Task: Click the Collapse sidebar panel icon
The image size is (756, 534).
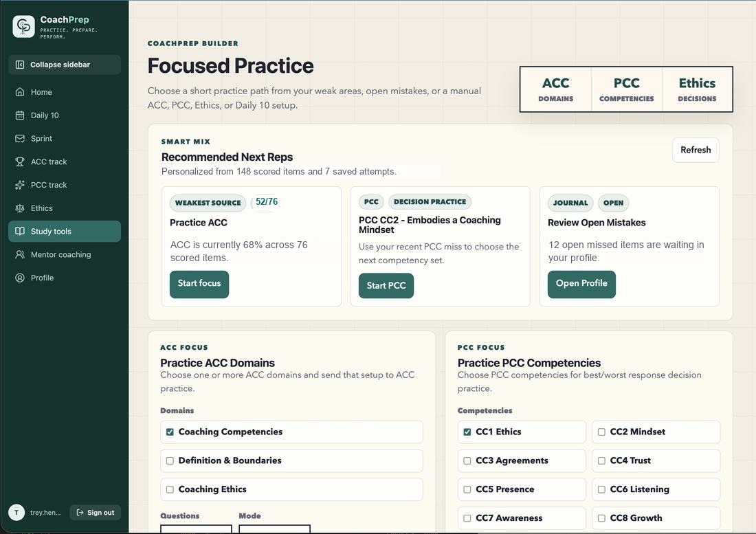Action: [20, 65]
